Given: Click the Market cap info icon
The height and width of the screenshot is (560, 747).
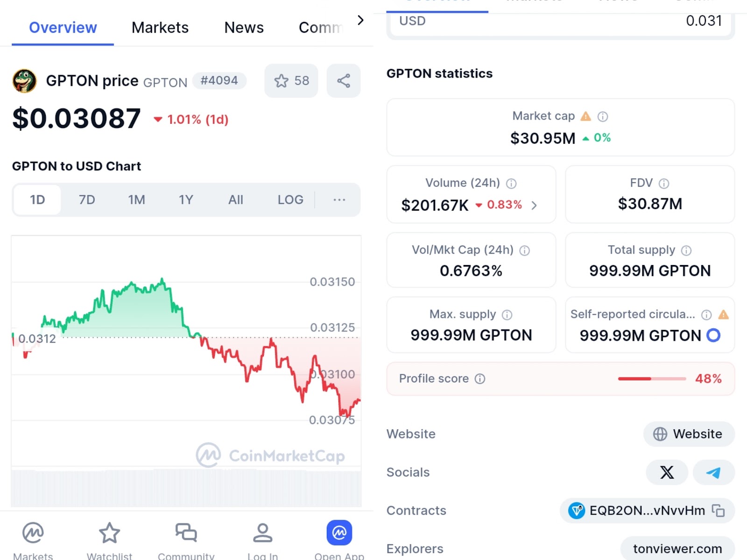Looking at the screenshot, I should point(603,117).
